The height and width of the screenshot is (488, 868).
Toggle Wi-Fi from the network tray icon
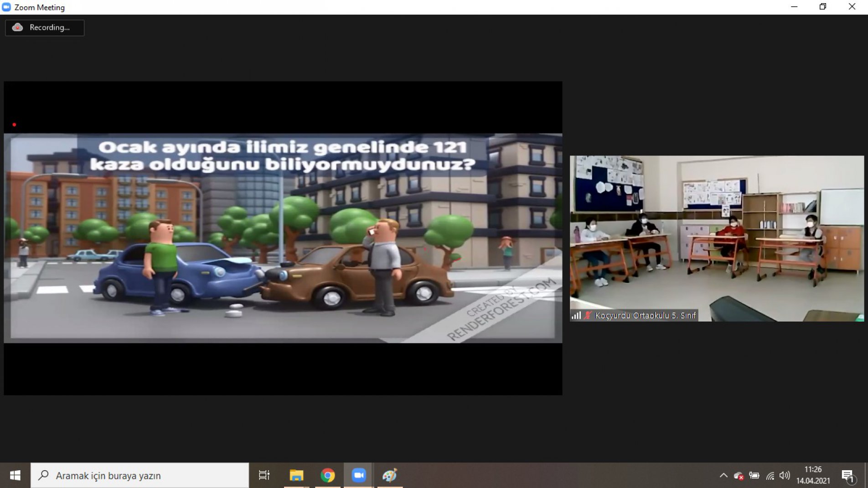pyautogui.click(x=770, y=475)
